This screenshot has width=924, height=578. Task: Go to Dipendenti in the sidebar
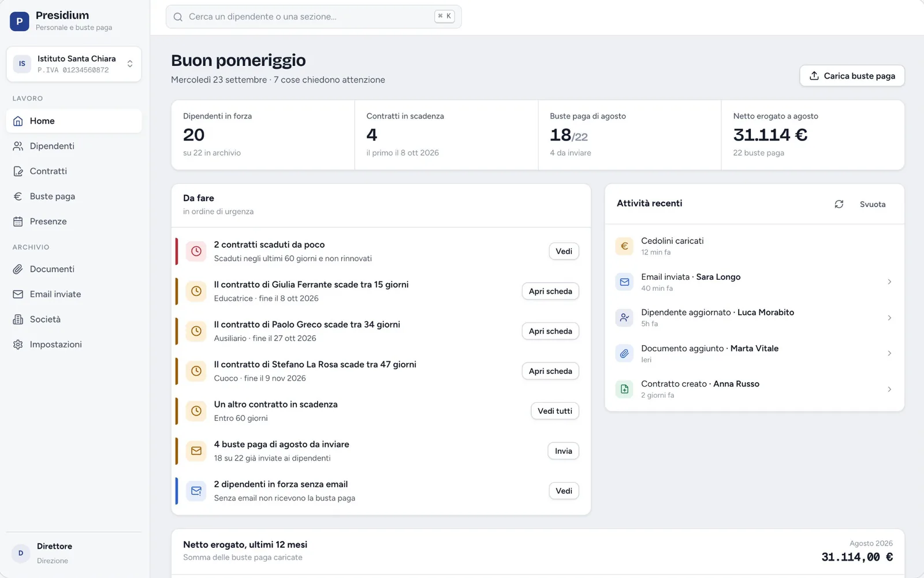point(74,146)
